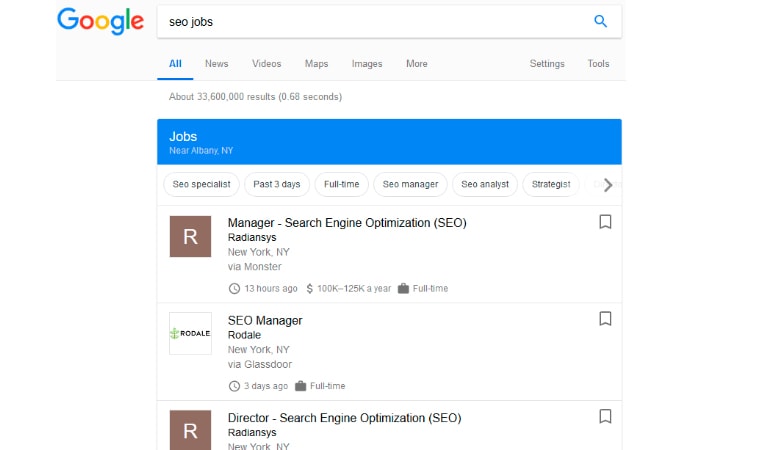Screen dimensions: 769x450
Task: Open the More search categories menu
Action: coord(416,64)
